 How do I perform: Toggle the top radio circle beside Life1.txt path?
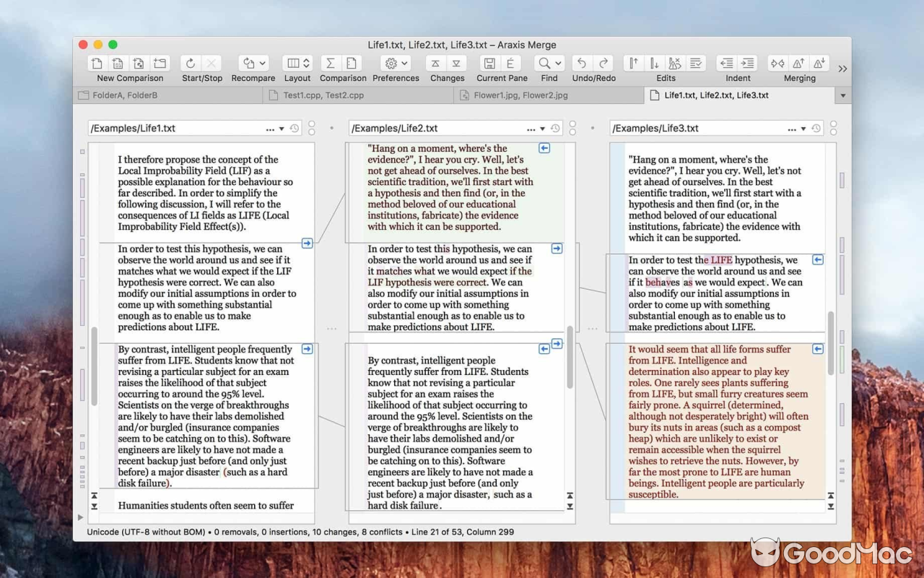[x=312, y=124]
